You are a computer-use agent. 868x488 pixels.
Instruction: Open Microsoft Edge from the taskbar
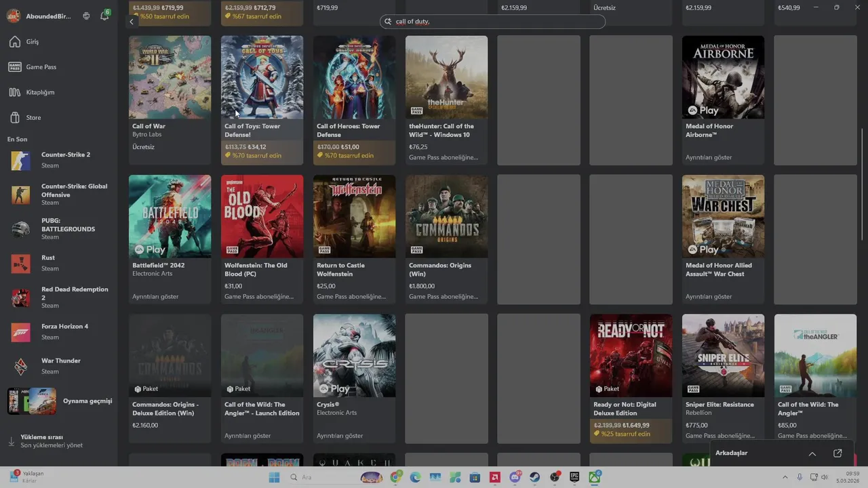pos(416,477)
